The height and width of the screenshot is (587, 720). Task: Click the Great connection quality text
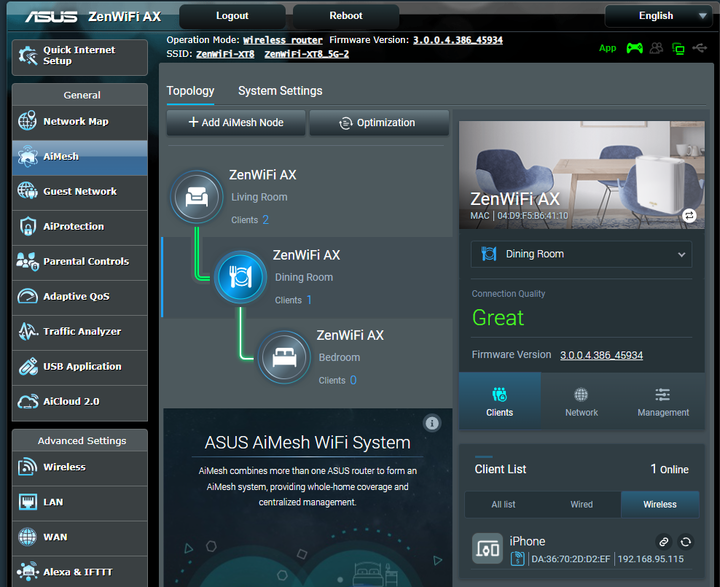point(498,318)
